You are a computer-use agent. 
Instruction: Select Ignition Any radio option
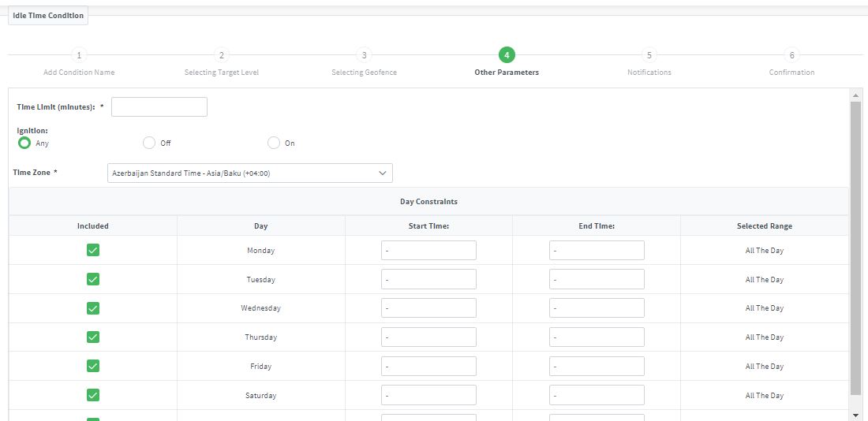tap(24, 143)
